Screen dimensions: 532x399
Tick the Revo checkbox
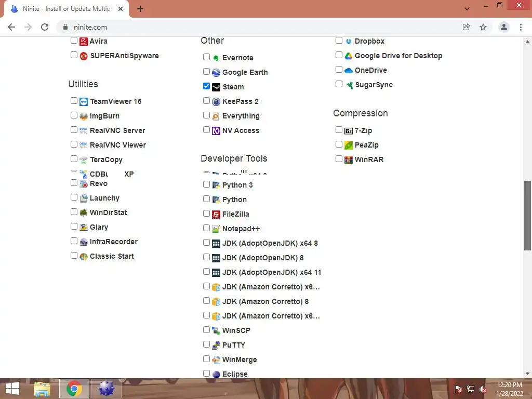click(74, 182)
